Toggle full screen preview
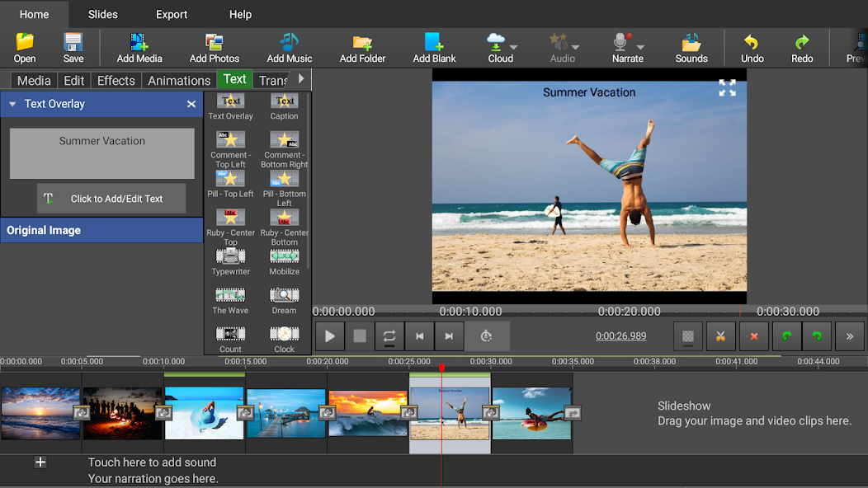 [727, 88]
